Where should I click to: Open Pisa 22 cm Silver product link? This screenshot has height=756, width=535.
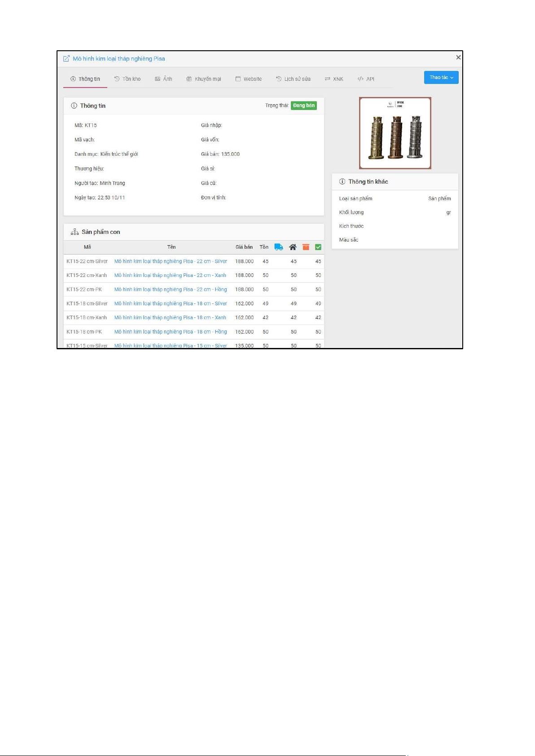(x=171, y=261)
